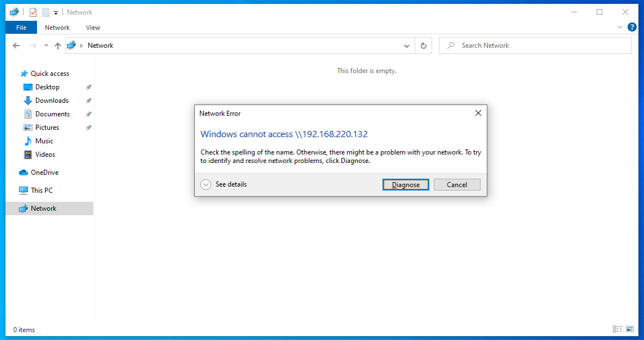Image resolution: width=644 pixels, height=340 pixels.
Task: Click the "Windows cannot access \\192.168.220.132" heading
Action: (284, 134)
